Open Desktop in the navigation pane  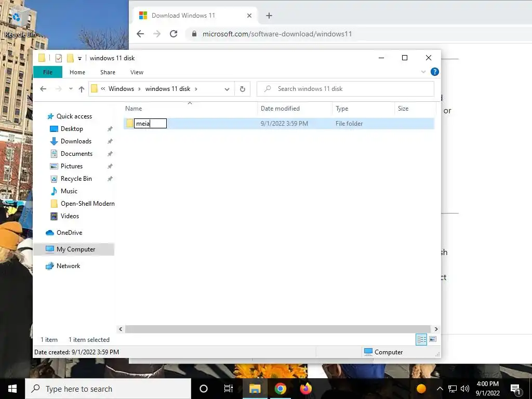point(72,129)
